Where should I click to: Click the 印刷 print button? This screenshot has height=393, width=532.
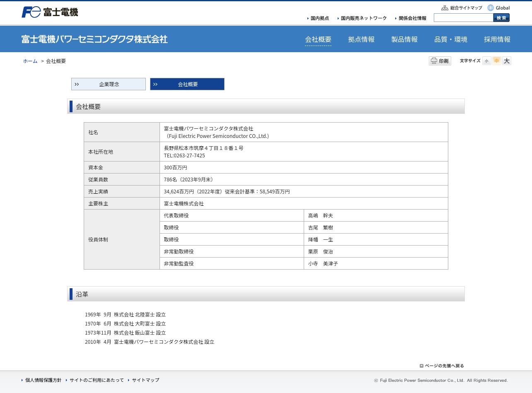pos(440,61)
